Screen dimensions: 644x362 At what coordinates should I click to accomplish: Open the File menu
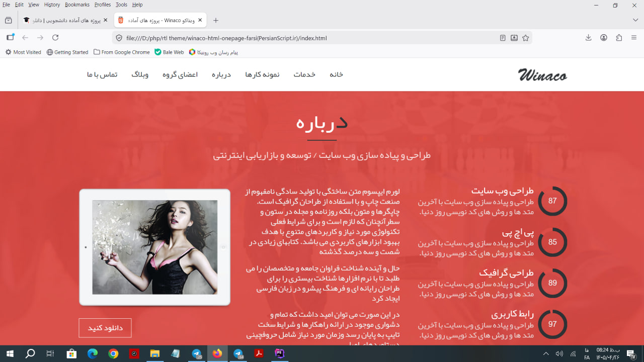pyautogui.click(x=6, y=5)
